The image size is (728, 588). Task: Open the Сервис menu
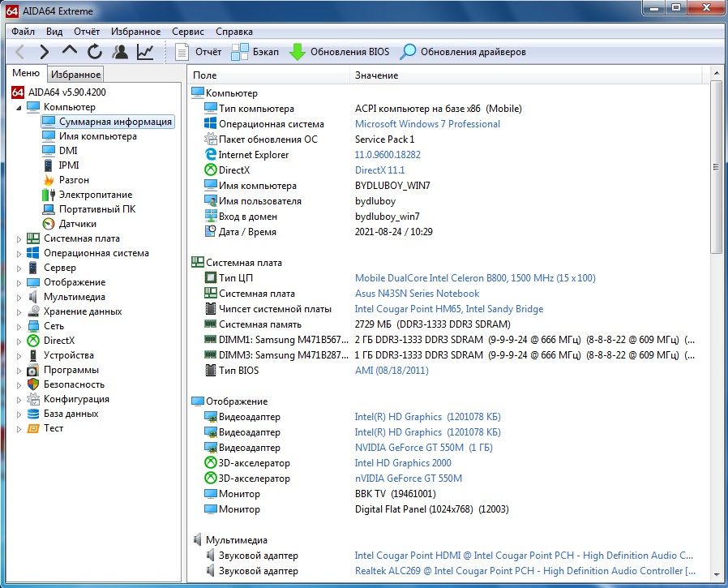(x=187, y=32)
